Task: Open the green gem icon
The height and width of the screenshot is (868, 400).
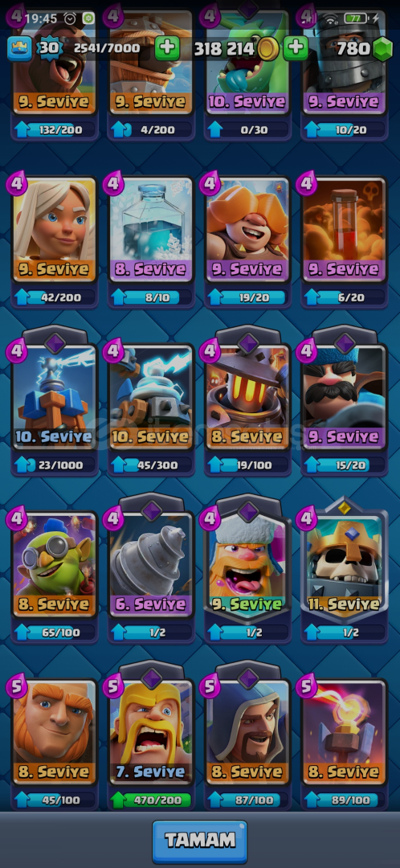Action: click(382, 50)
